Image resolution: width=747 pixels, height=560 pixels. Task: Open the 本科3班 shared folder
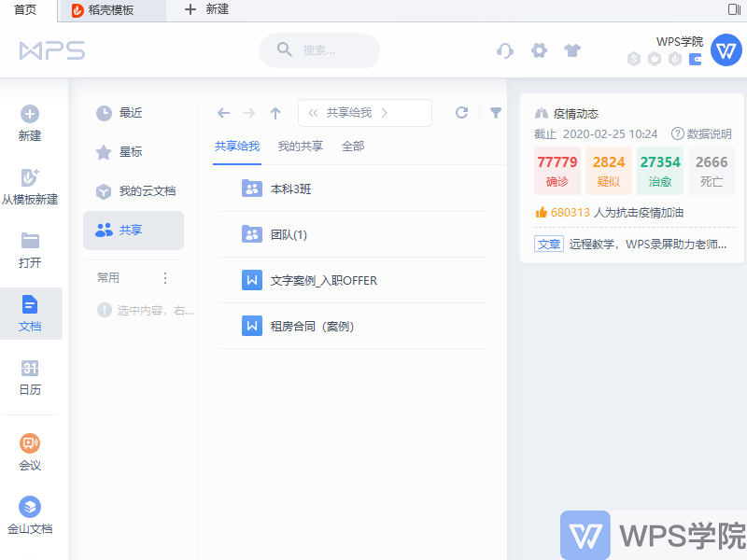353,189
